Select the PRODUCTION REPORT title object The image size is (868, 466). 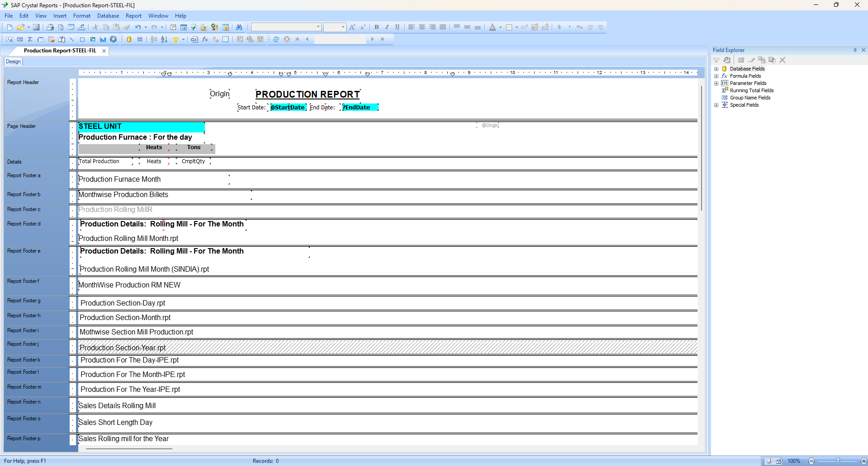coord(308,94)
